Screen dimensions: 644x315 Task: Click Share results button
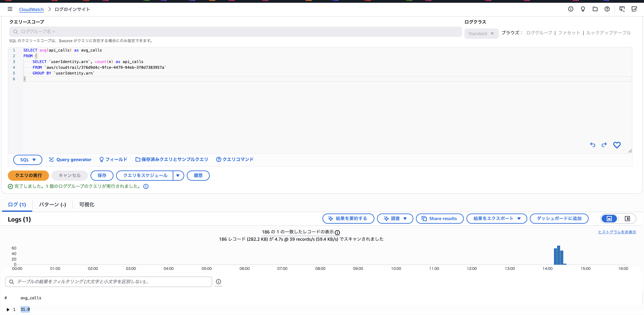pos(440,219)
